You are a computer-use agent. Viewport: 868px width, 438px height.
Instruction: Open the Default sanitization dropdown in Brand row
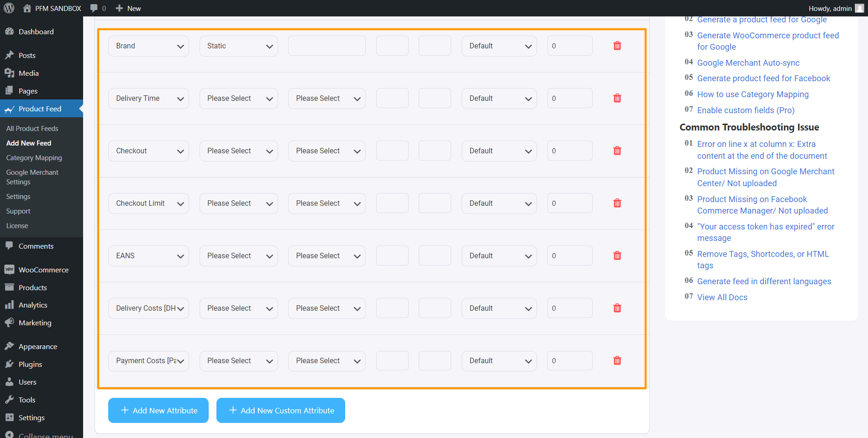[499, 46]
